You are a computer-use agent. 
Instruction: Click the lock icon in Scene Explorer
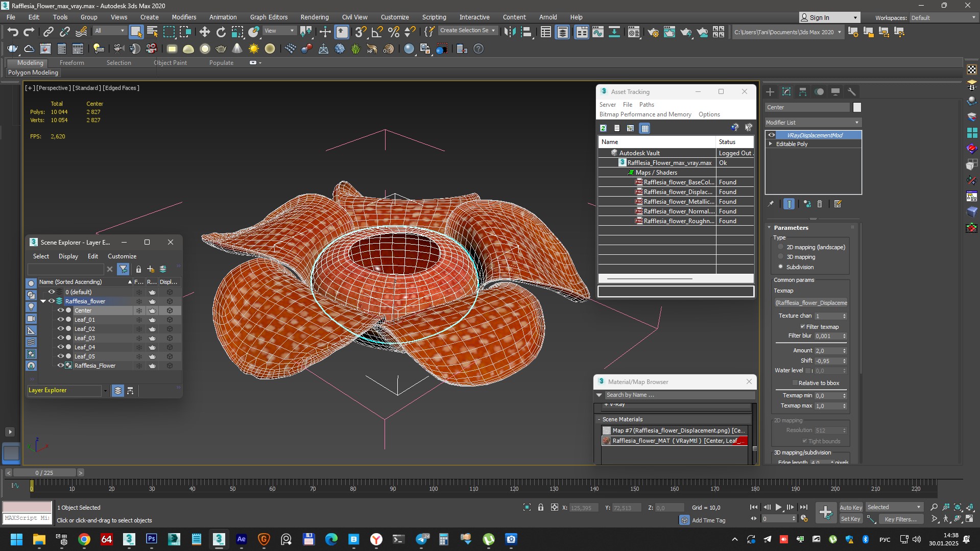(138, 269)
